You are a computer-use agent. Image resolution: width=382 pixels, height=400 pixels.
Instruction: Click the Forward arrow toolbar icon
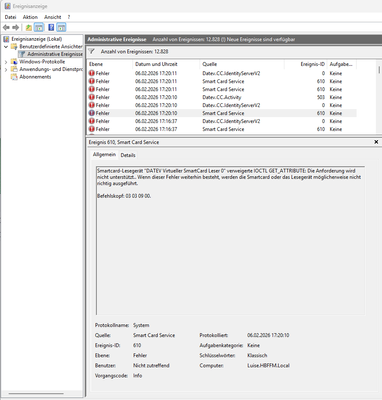click(x=16, y=28)
